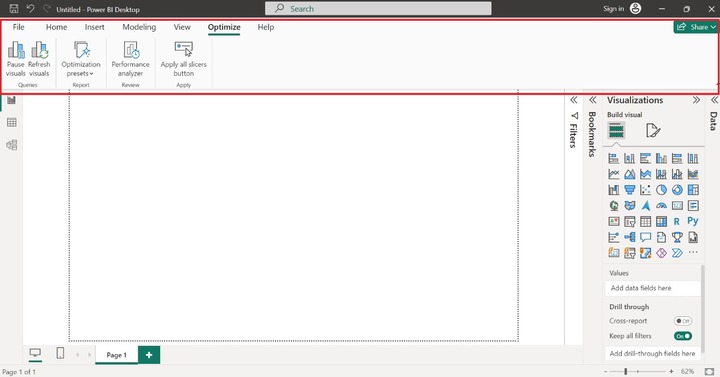The image size is (720, 377).
Task: Expand the Bookmarks pane
Action: coord(593,100)
